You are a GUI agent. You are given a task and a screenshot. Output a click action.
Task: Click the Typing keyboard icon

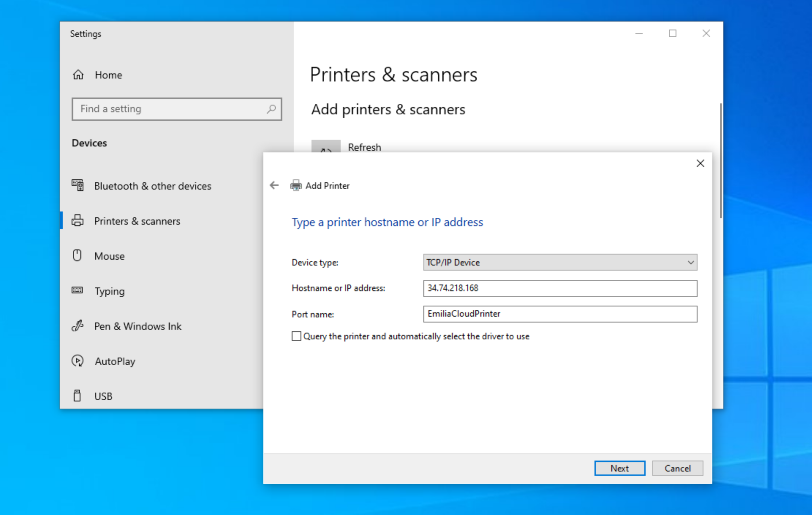click(77, 291)
